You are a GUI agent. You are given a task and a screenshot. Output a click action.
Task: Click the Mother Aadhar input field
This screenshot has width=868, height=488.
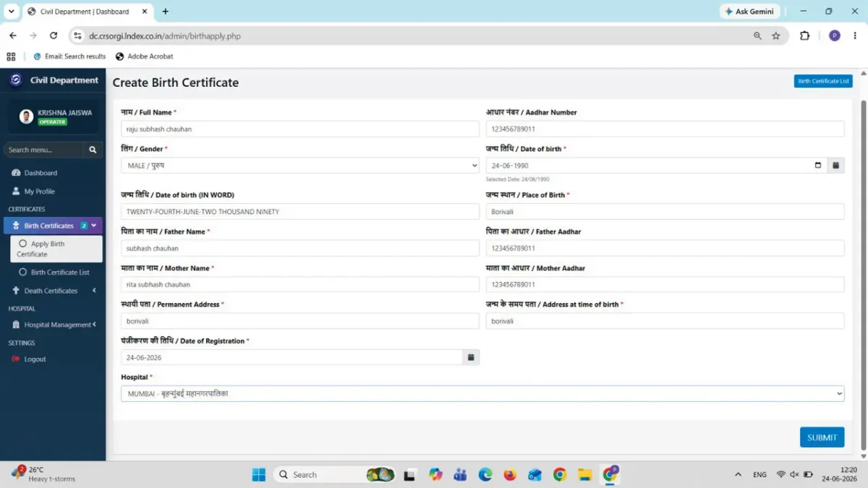pyautogui.click(x=665, y=284)
